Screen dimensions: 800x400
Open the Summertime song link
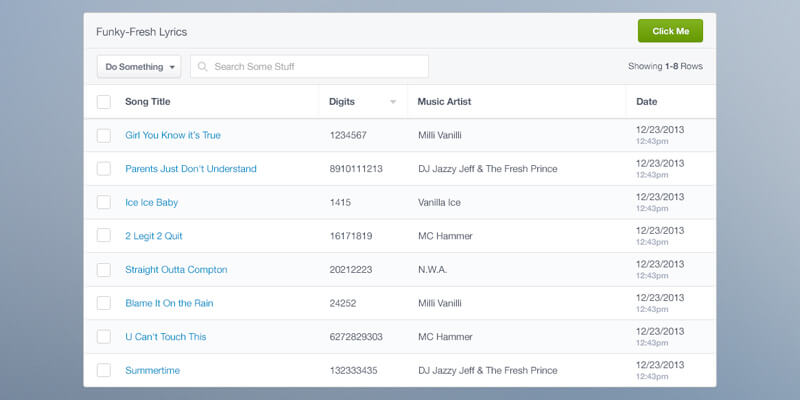click(x=152, y=370)
